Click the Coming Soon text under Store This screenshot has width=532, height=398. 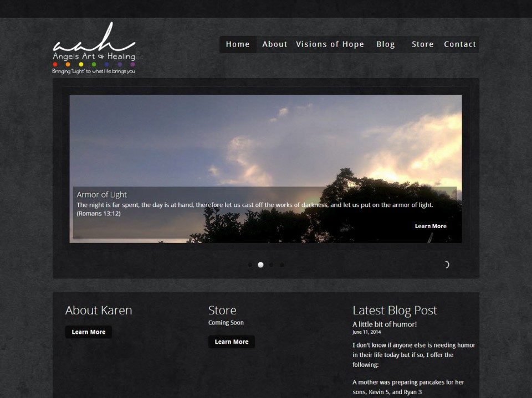pyautogui.click(x=226, y=322)
